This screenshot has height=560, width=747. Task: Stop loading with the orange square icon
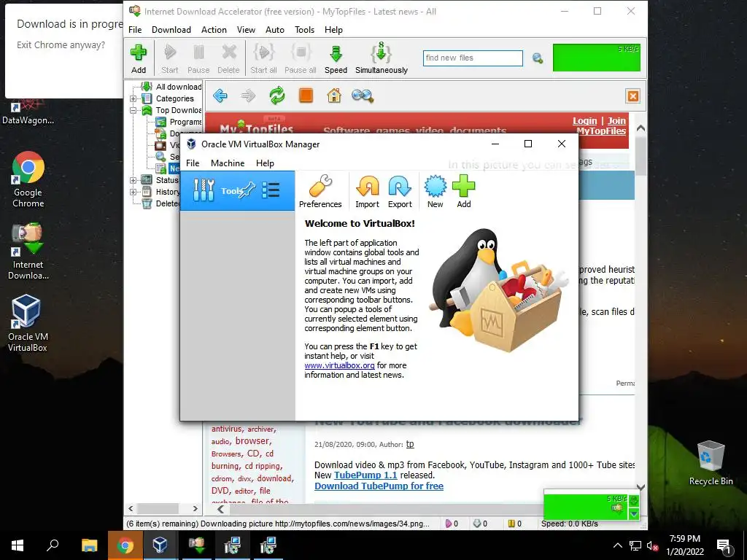306,96
